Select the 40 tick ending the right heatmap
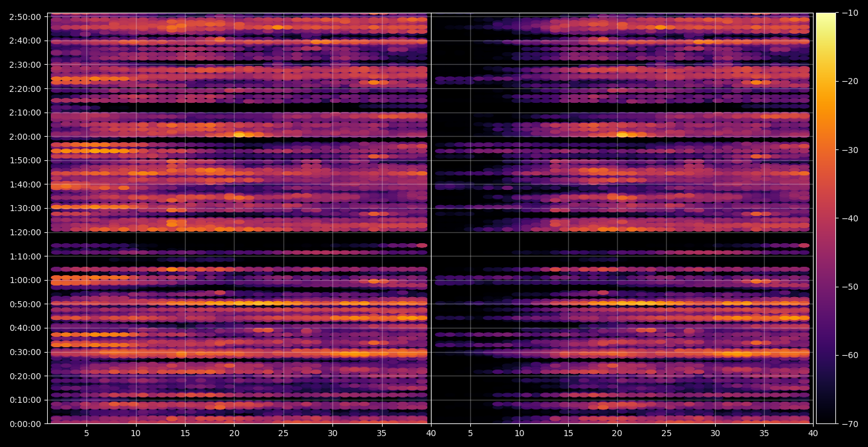Screen dimensions: 868x447 click(814, 433)
